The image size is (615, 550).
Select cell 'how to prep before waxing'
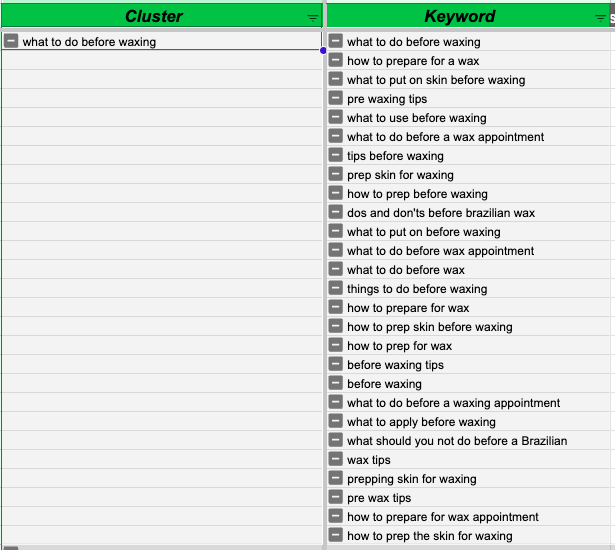468,193
